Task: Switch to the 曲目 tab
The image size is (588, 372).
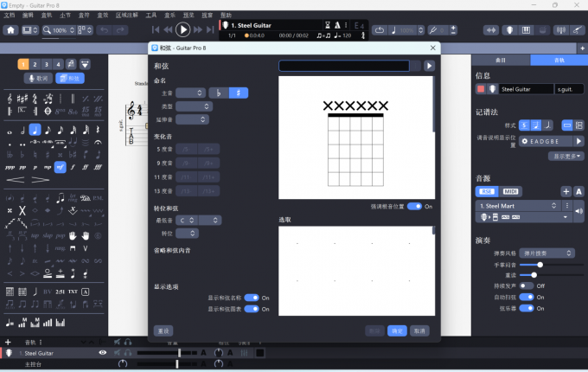Action: (501, 61)
